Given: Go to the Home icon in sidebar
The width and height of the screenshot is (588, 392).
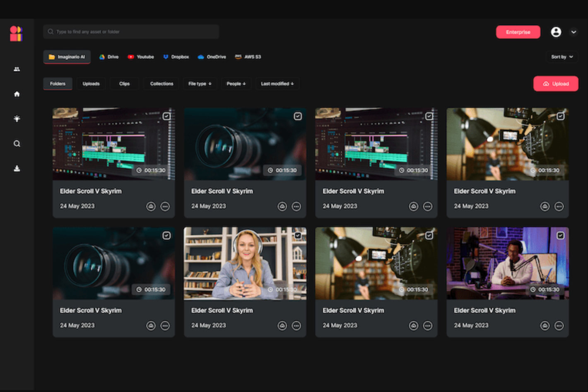Looking at the screenshot, I should [17, 94].
